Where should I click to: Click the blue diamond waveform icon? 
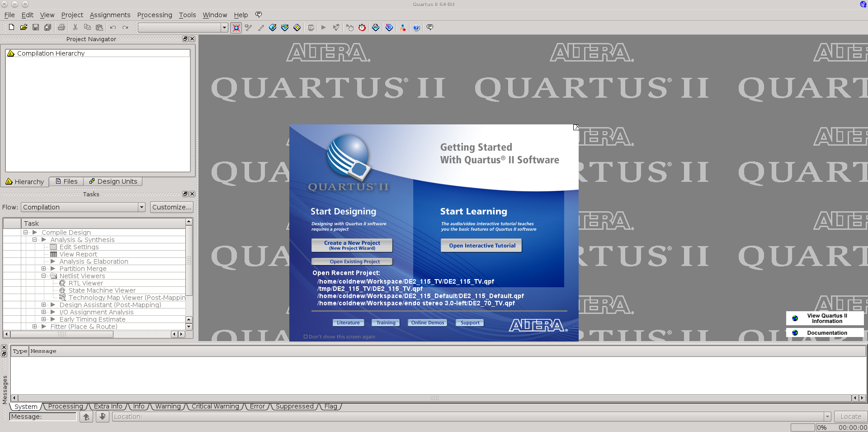389,28
